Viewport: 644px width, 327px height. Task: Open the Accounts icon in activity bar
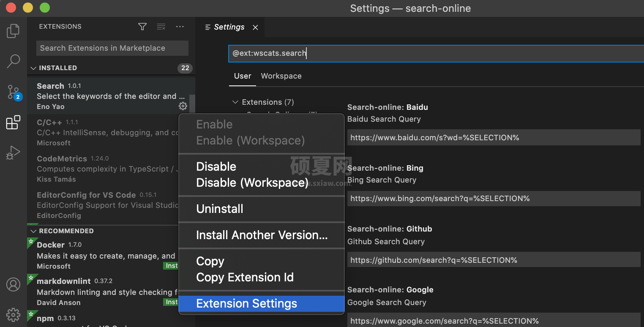click(x=13, y=284)
